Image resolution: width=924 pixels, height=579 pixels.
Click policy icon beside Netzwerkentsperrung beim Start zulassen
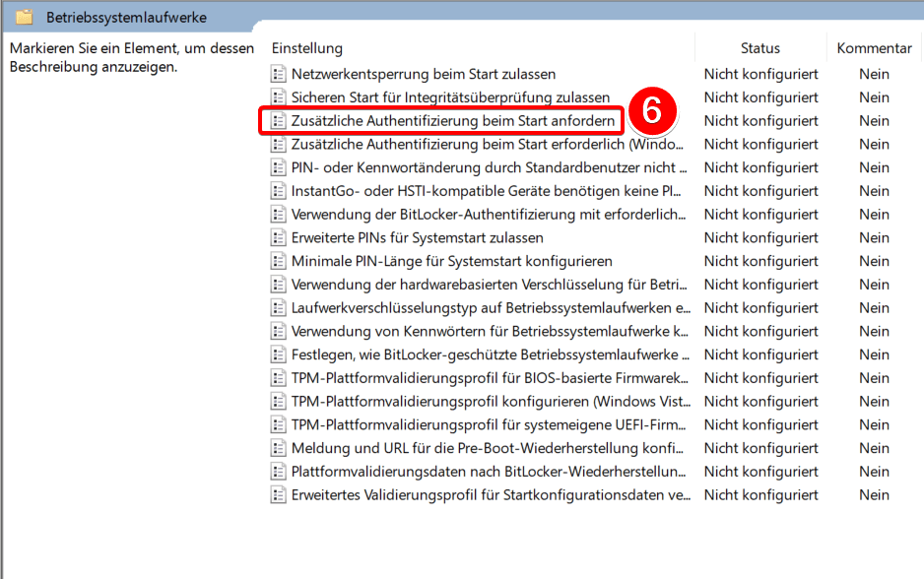click(278, 74)
